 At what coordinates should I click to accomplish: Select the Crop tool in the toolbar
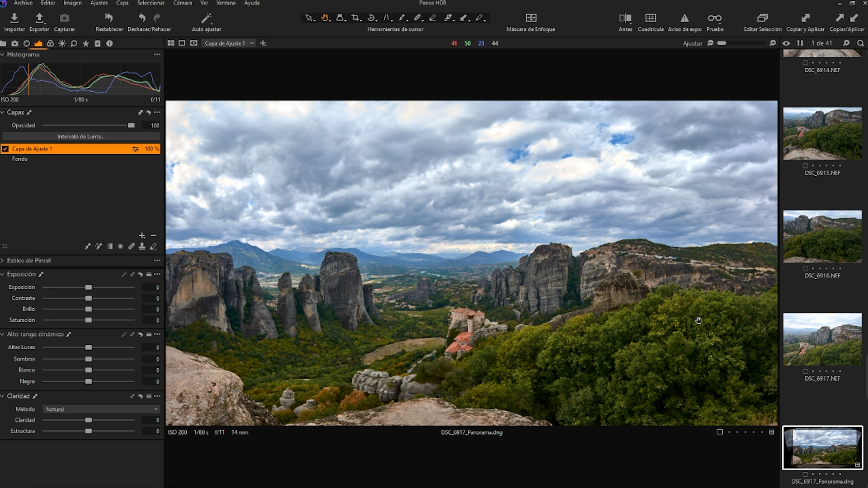(x=356, y=18)
